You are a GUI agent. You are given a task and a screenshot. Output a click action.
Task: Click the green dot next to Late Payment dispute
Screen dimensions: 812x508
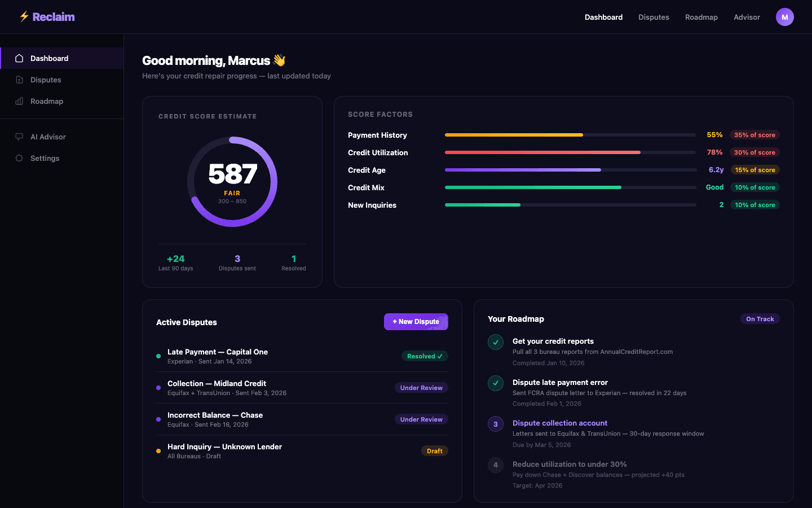(x=158, y=356)
